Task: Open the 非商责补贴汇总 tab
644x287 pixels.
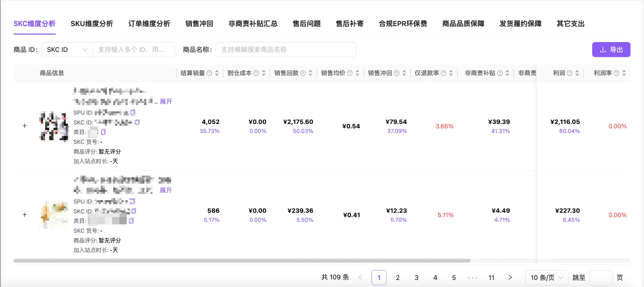Action: [253, 24]
